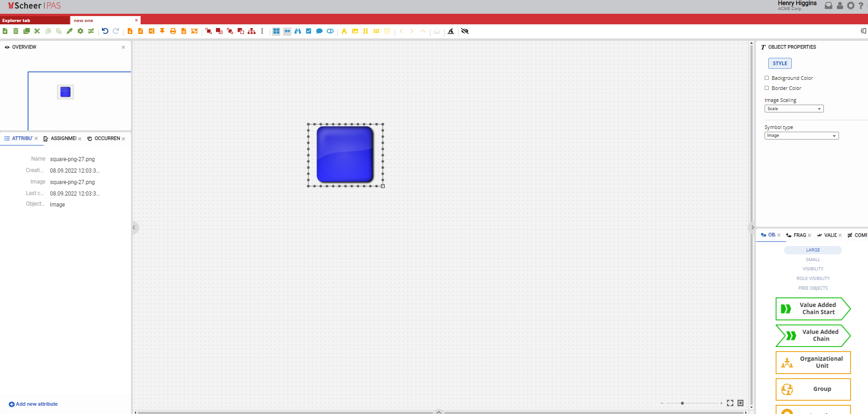Click the orange document lines icon
This screenshot has width=868, height=414.
pyautogui.click(x=141, y=31)
